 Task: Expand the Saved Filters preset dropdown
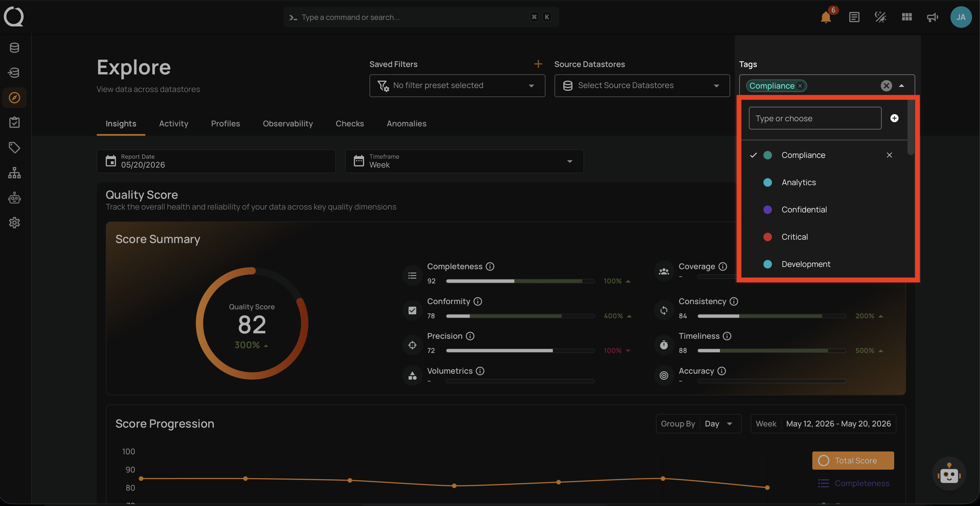(457, 85)
